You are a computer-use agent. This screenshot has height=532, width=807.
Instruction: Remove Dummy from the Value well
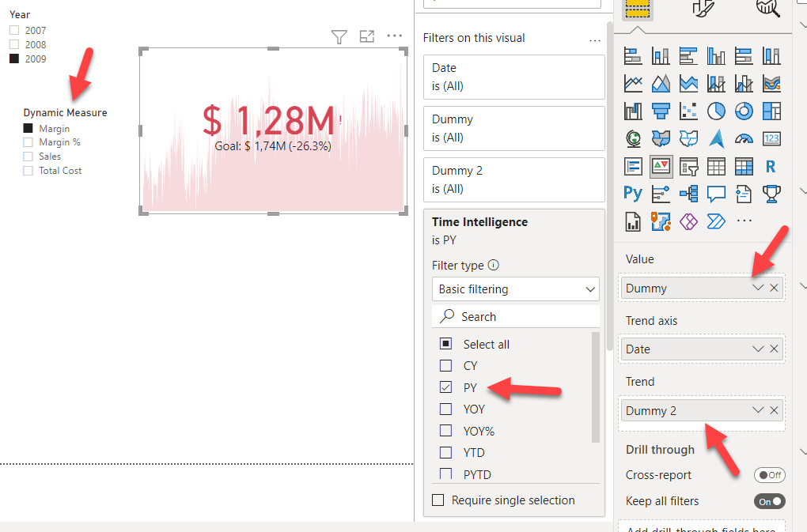point(774,288)
